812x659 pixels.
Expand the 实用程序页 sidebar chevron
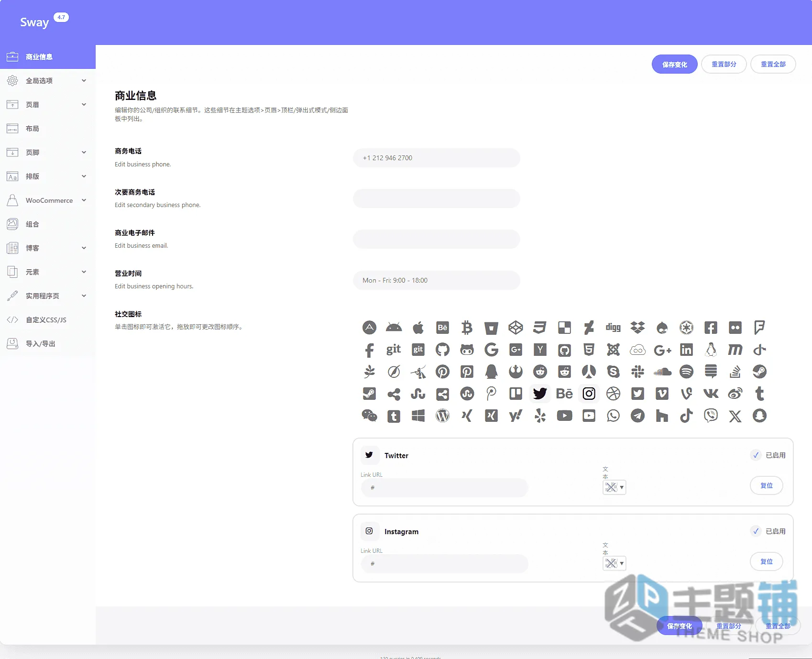coord(84,296)
